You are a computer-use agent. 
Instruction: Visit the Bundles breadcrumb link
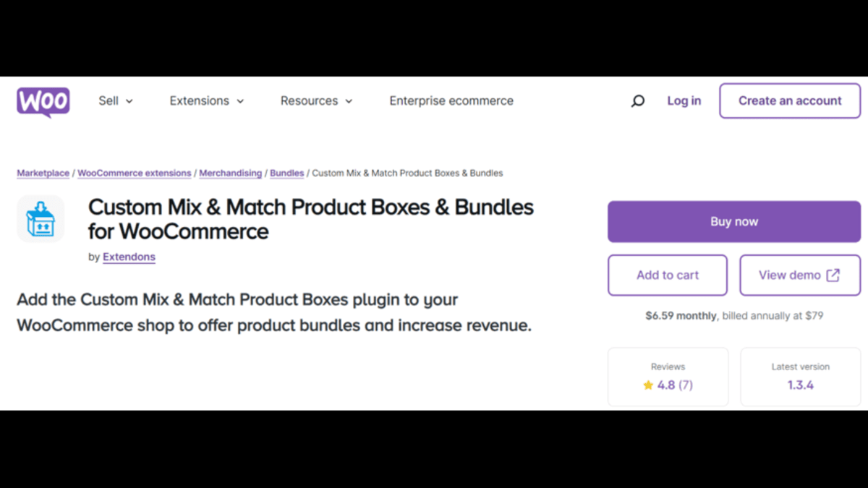pyautogui.click(x=286, y=173)
